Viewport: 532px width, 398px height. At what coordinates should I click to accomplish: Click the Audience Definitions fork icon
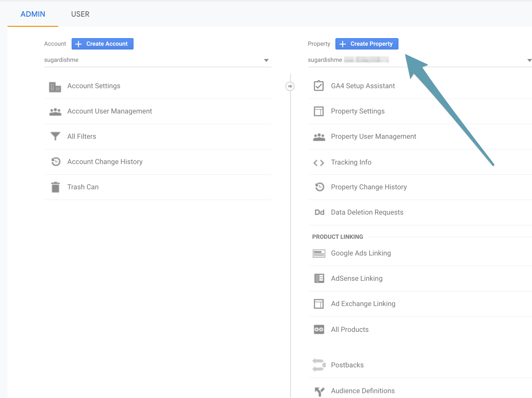[320, 392]
